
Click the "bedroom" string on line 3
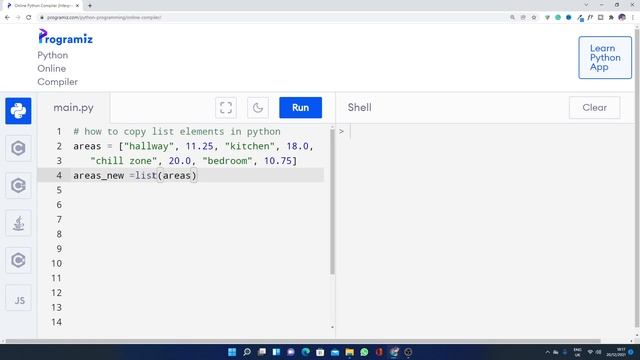click(227, 161)
